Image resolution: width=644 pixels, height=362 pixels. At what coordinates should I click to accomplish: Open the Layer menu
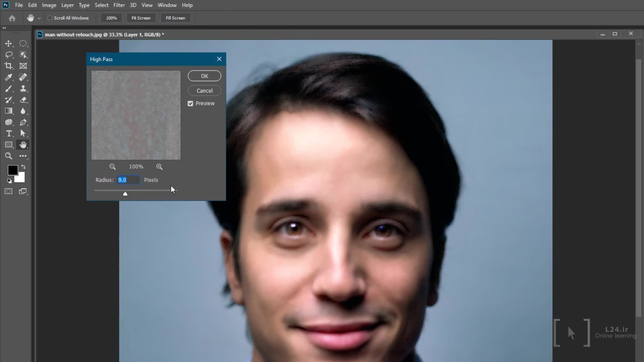tap(67, 5)
